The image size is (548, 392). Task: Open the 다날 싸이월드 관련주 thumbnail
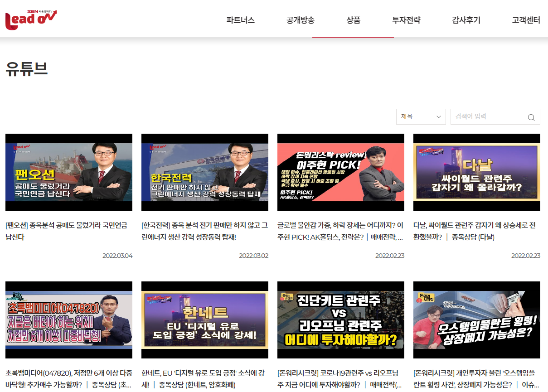(477, 172)
